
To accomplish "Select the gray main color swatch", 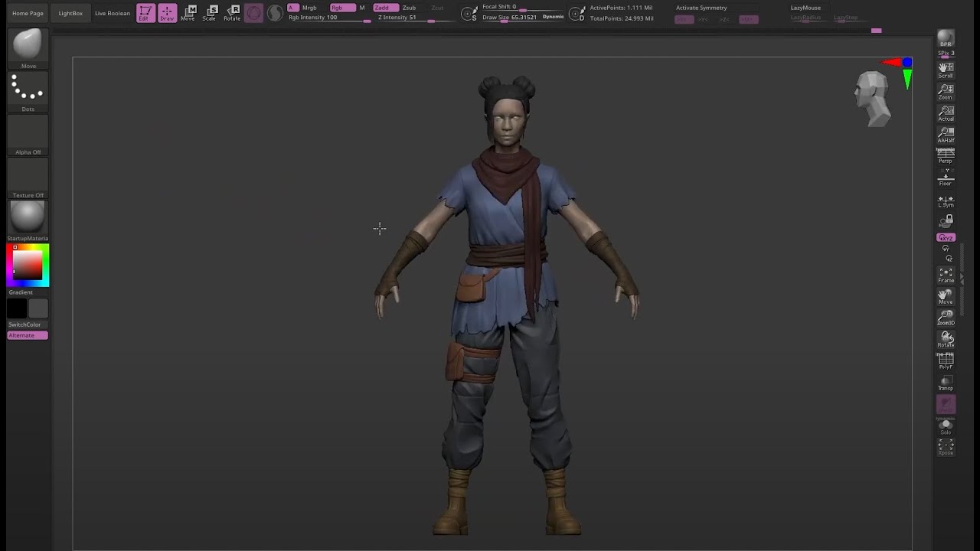I will [x=38, y=308].
